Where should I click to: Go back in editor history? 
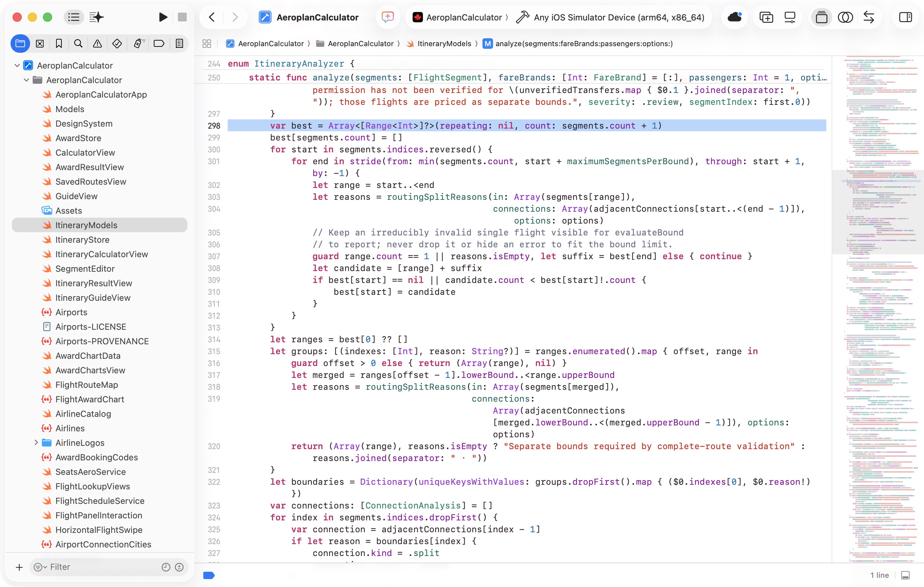212,17
